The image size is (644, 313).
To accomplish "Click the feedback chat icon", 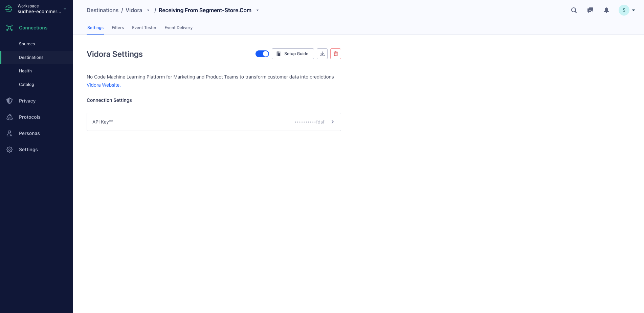I will [590, 10].
